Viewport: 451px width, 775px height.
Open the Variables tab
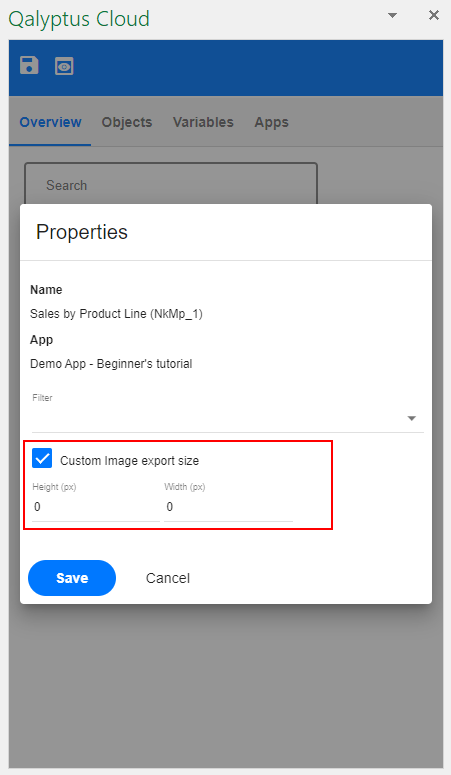[x=203, y=122]
